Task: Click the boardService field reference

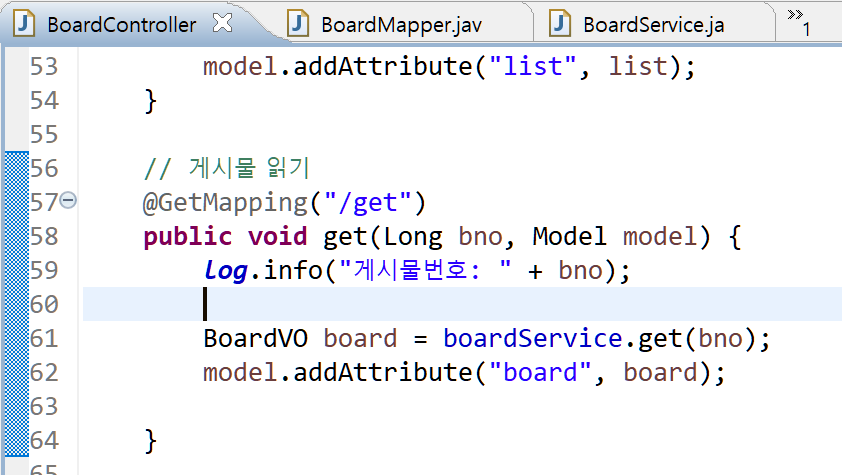Action: point(532,339)
